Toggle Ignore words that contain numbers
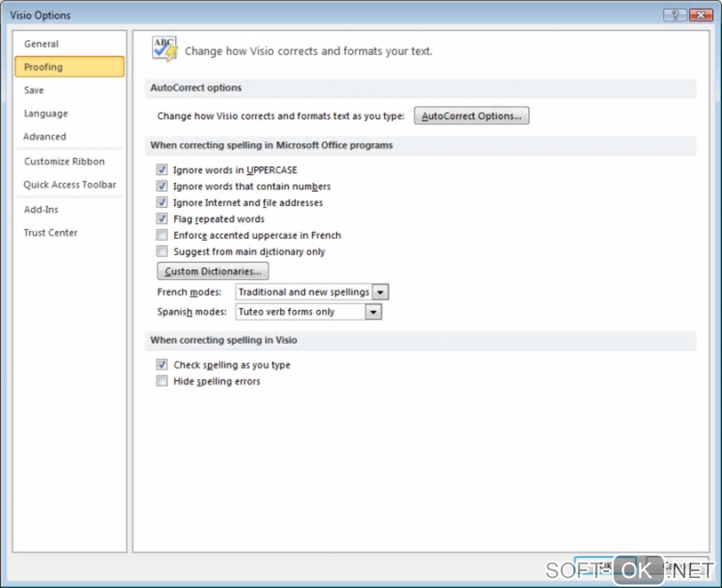Viewport: 722px width, 588px height. click(161, 186)
